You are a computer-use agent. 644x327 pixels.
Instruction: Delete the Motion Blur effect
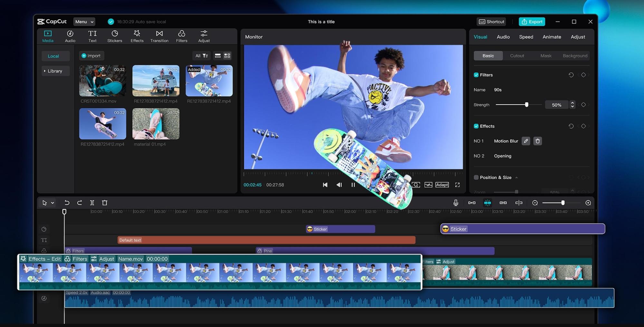pyautogui.click(x=537, y=141)
